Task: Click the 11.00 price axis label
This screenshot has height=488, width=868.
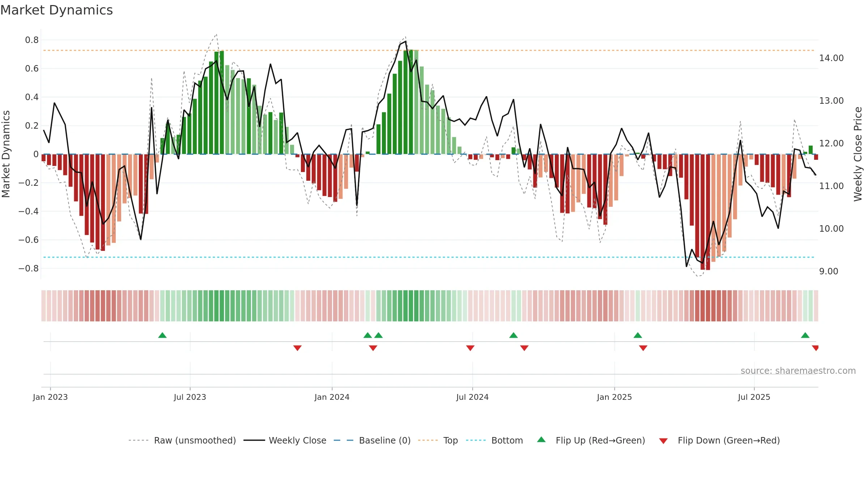Action: 831,186
